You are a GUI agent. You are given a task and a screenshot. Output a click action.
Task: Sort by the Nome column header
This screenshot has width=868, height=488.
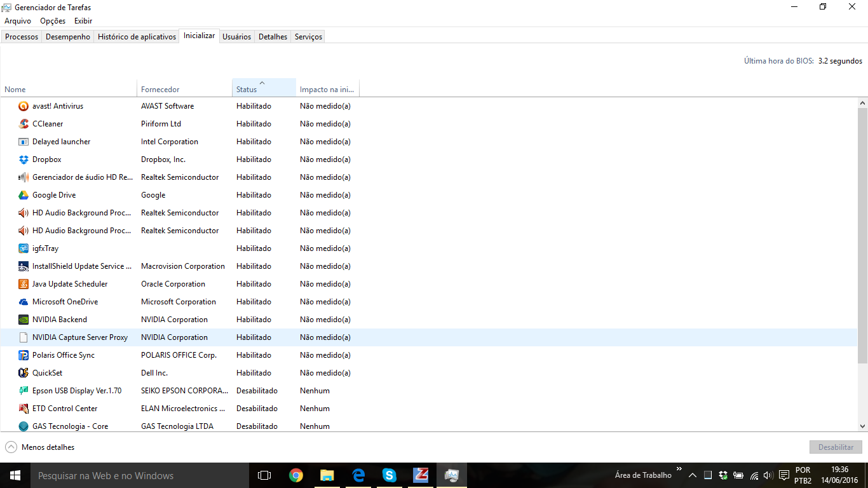[69, 88]
